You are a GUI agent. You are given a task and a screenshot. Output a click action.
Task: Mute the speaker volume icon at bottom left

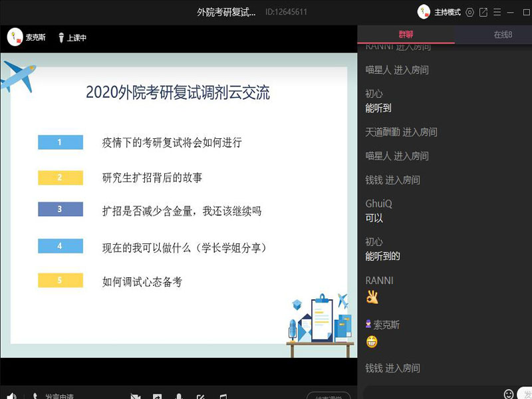pos(11,396)
